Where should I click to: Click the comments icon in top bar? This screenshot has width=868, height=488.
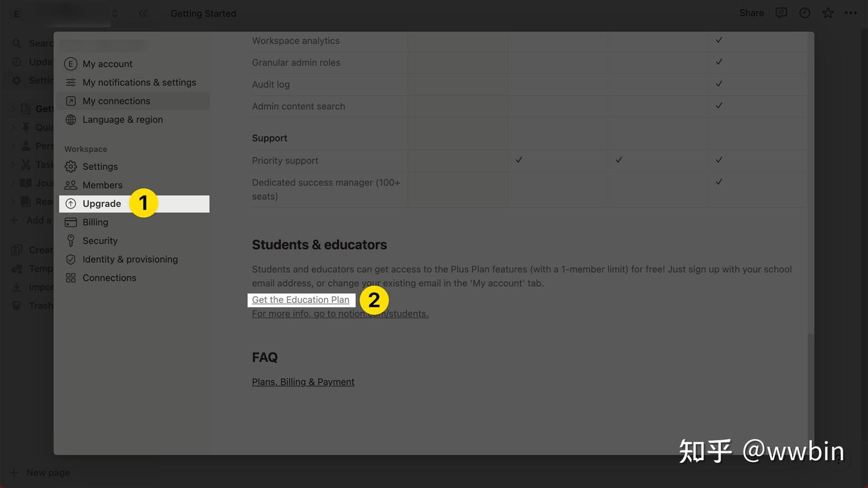click(x=781, y=13)
